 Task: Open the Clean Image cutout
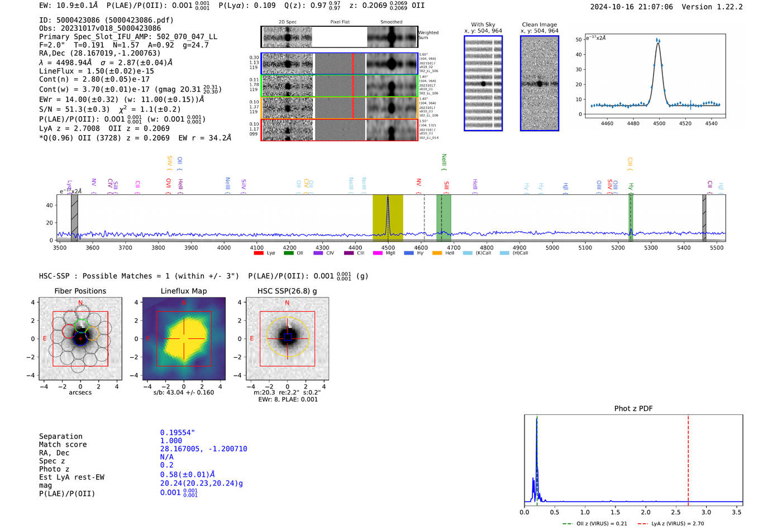tap(540, 83)
